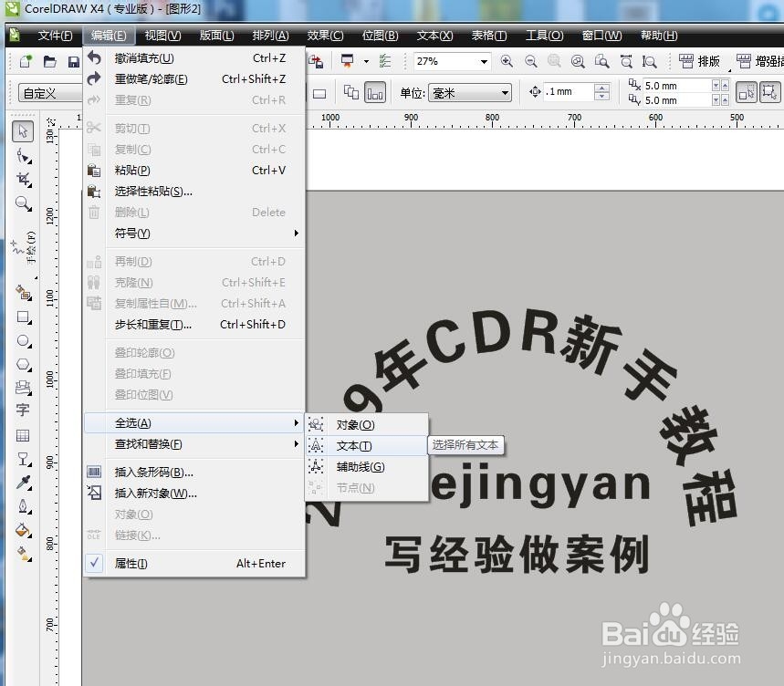Click into the nudge offset .1 mm field
This screenshot has width=784, height=686.
tap(568, 92)
